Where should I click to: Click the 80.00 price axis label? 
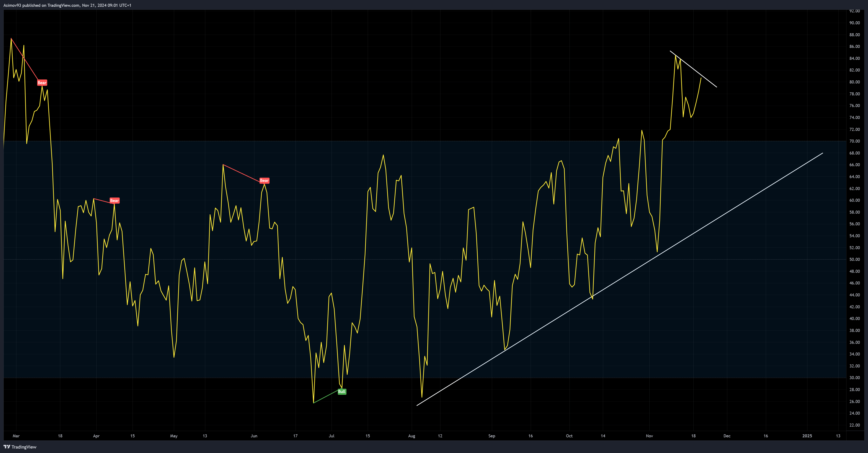[854, 82]
